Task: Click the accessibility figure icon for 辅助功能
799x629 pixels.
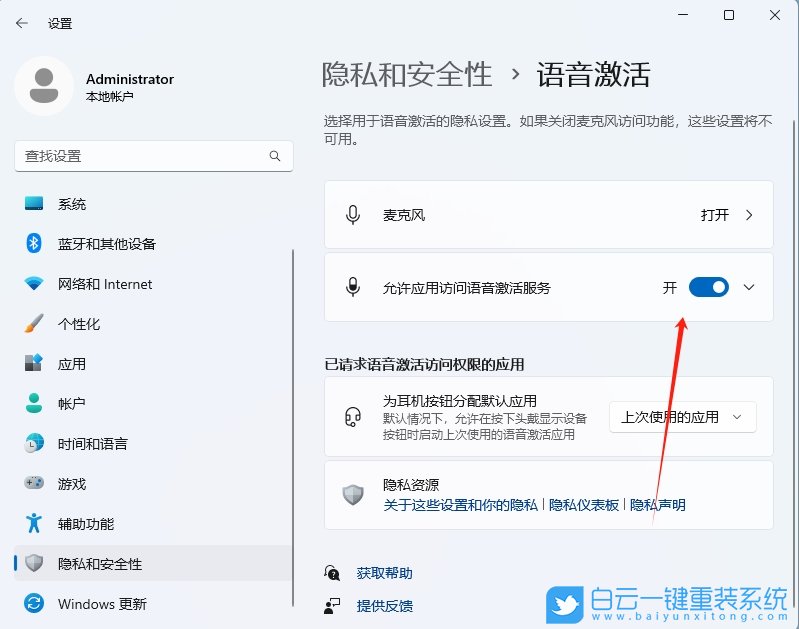Action: click(34, 523)
